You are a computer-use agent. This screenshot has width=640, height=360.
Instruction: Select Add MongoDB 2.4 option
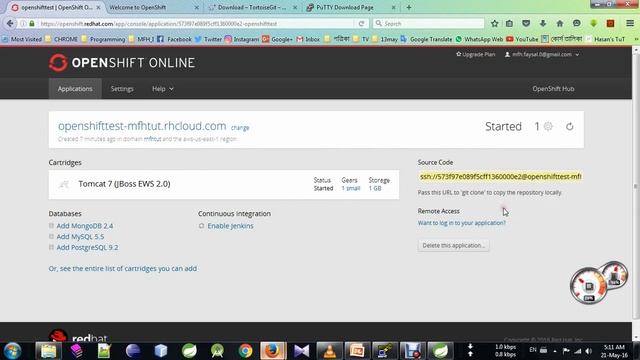coord(84,226)
